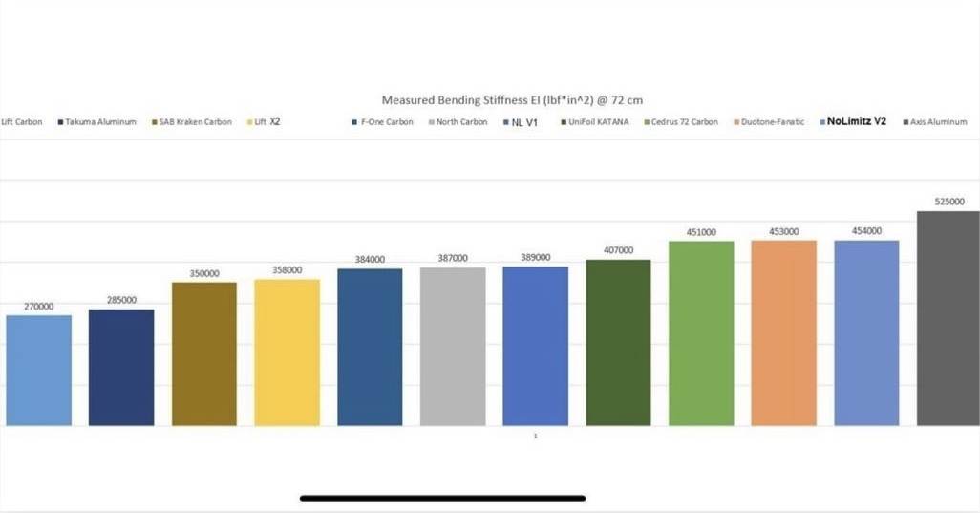The image size is (980, 513).
Task: Click the NoLimitz V2 legend label
Action: pos(857,122)
